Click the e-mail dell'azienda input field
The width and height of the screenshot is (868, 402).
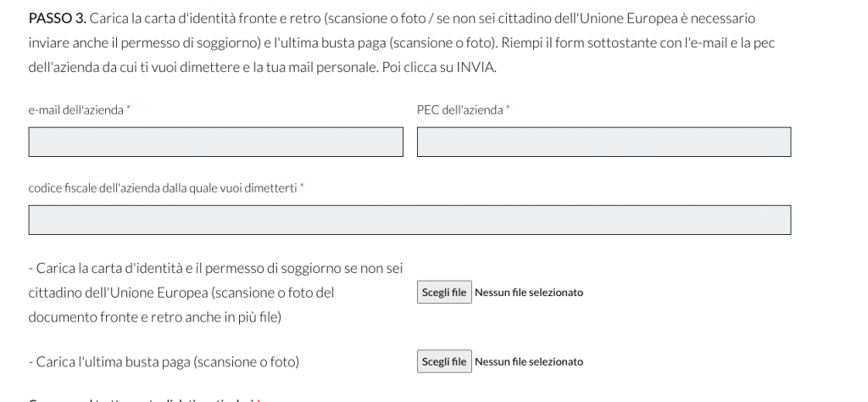tap(215, 142)
